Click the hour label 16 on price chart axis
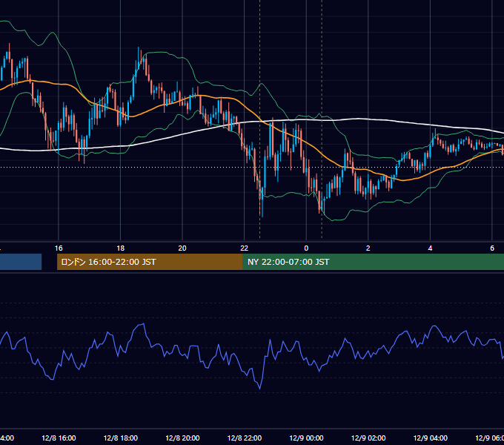The height and width of the screenshot is (445, 504). point(59,248)
